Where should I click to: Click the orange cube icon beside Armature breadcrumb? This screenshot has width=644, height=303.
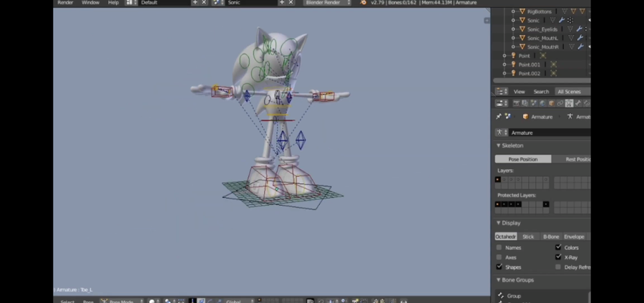pos(525,117)
